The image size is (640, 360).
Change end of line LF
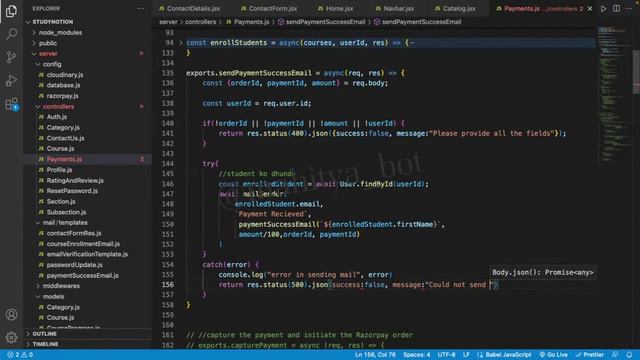coord(466,355)
